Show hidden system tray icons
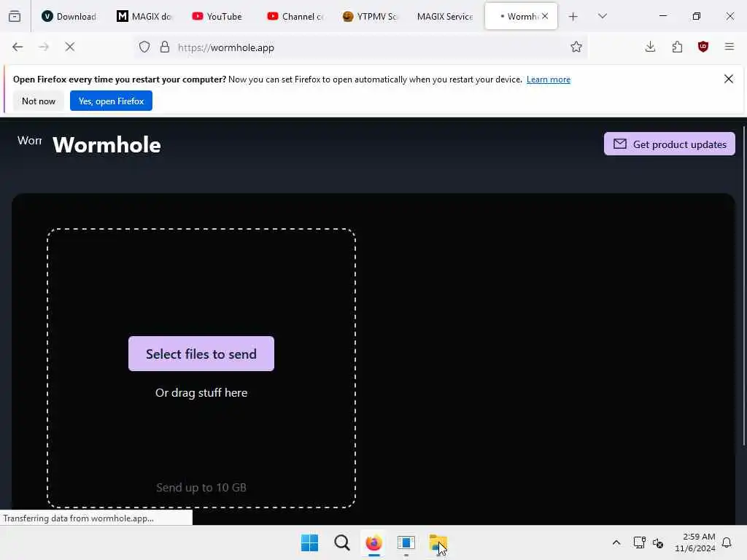This screenshot has height=560, width=747. pos(616,542)
